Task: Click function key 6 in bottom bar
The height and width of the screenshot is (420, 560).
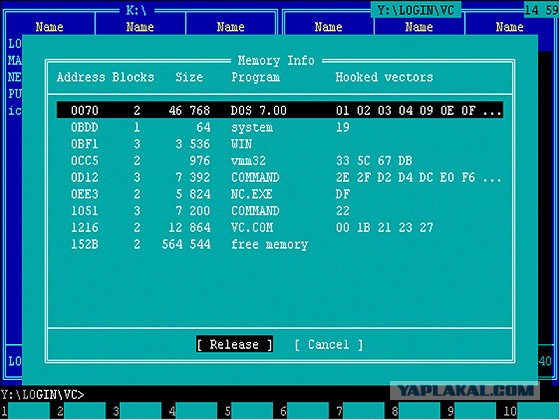Action: (x=305, y=411)
